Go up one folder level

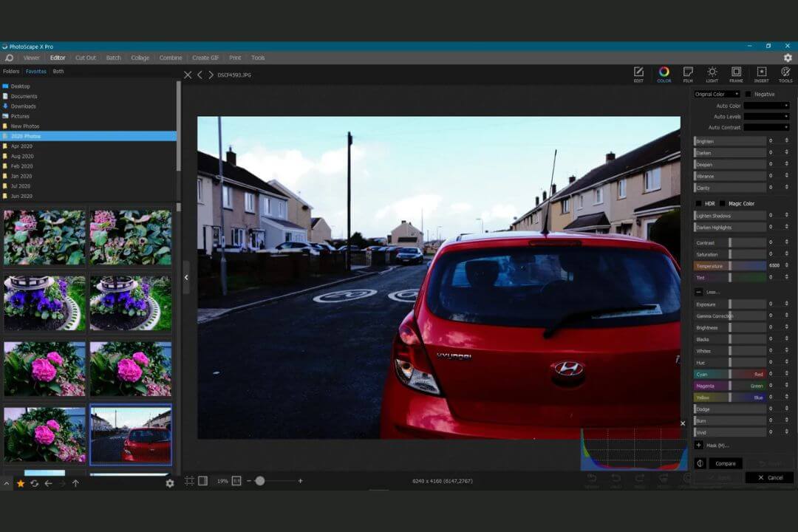tap(76, 483)
